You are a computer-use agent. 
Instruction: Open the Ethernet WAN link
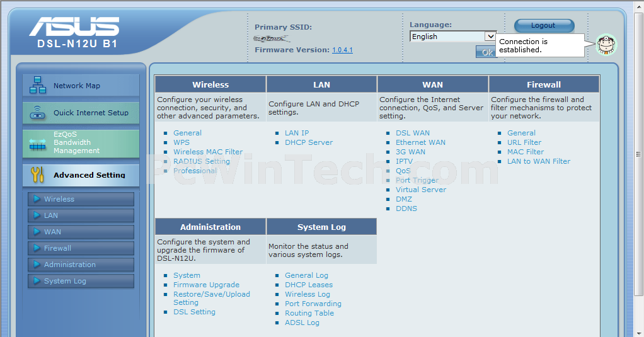pos(420,142)
